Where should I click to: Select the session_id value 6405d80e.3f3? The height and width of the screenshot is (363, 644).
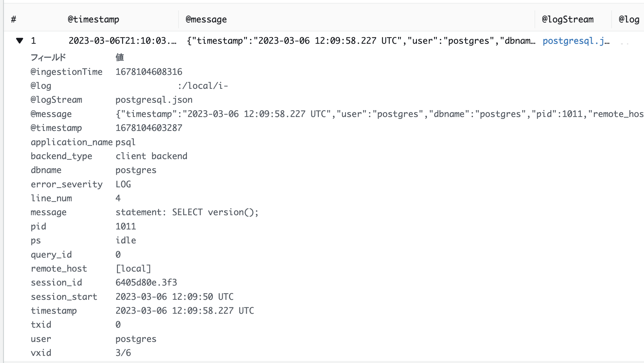146,282
